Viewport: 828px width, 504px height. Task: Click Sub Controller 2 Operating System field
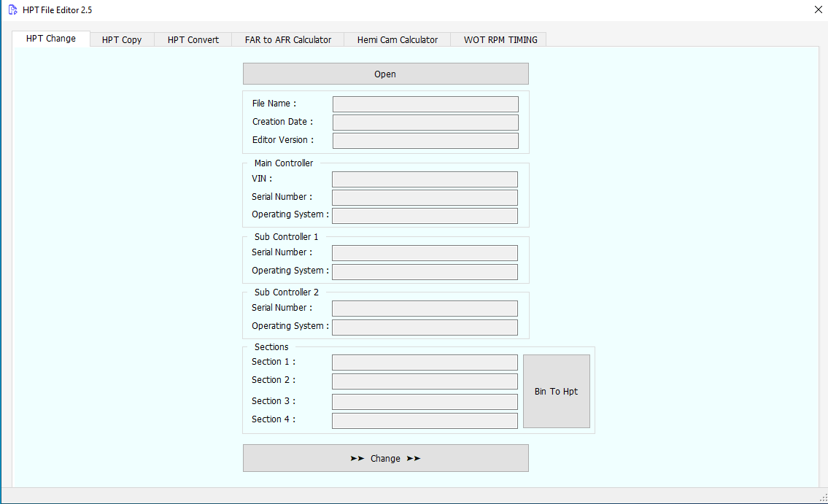425,327
